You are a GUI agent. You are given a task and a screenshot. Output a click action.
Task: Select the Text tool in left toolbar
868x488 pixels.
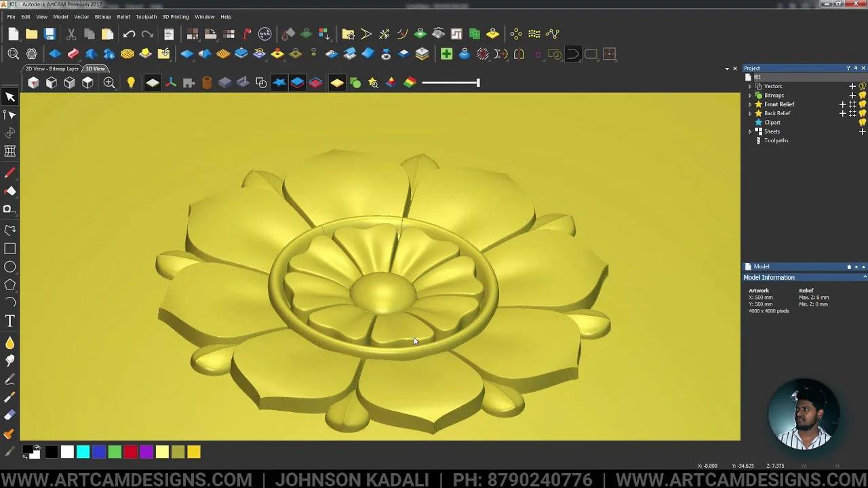tap(10, 321)
